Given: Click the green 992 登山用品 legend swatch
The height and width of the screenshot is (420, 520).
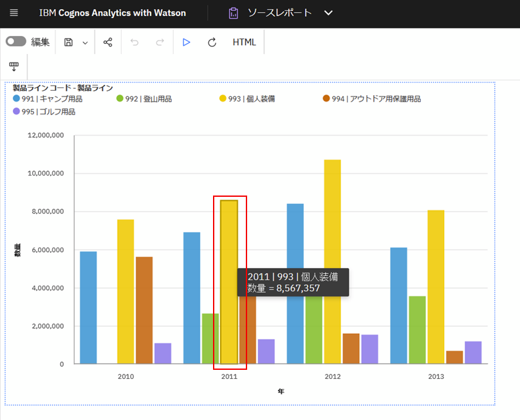Looking at the screenshot, I should click(120, 98).
